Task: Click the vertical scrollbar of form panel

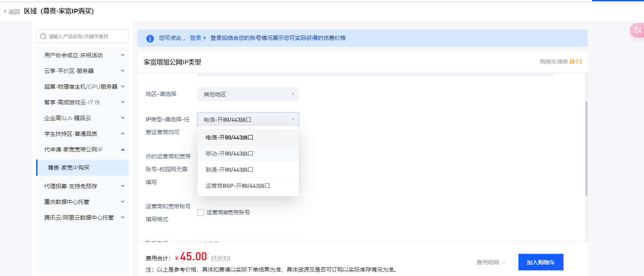Action: (586, 148)
